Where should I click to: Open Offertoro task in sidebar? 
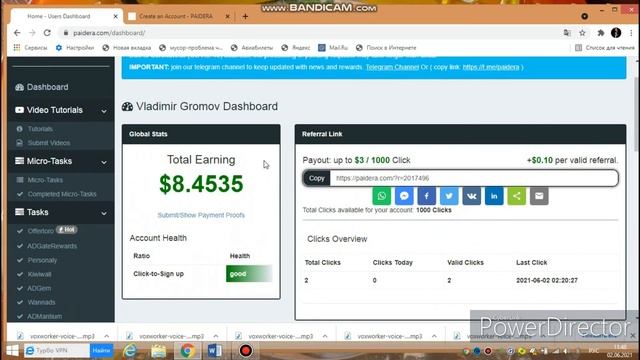(40, 231)
